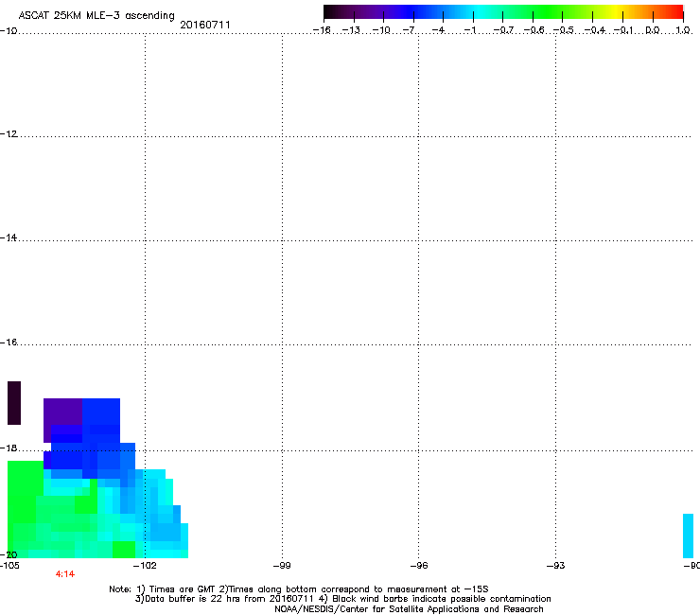Click the 'Data buffer is 22 hrs' note
The height and width of the screenshot is (615, 700).
click(x=342, y=599)
